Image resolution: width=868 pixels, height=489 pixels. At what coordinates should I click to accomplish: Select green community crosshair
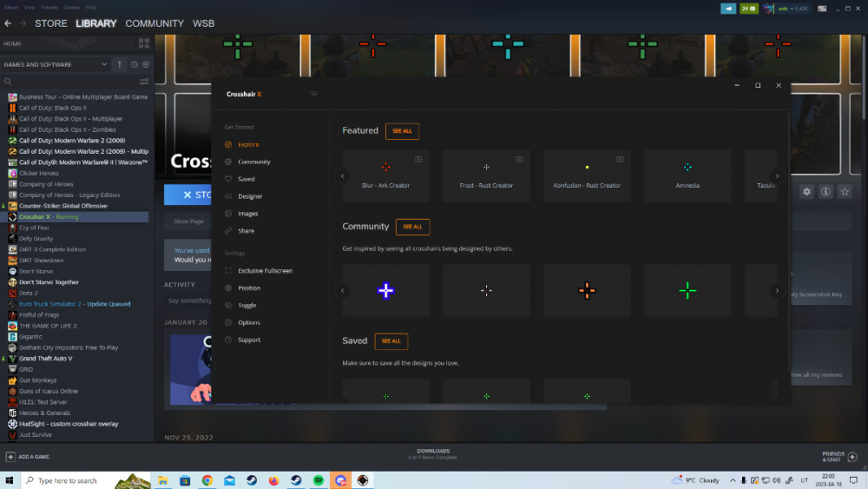687,290
